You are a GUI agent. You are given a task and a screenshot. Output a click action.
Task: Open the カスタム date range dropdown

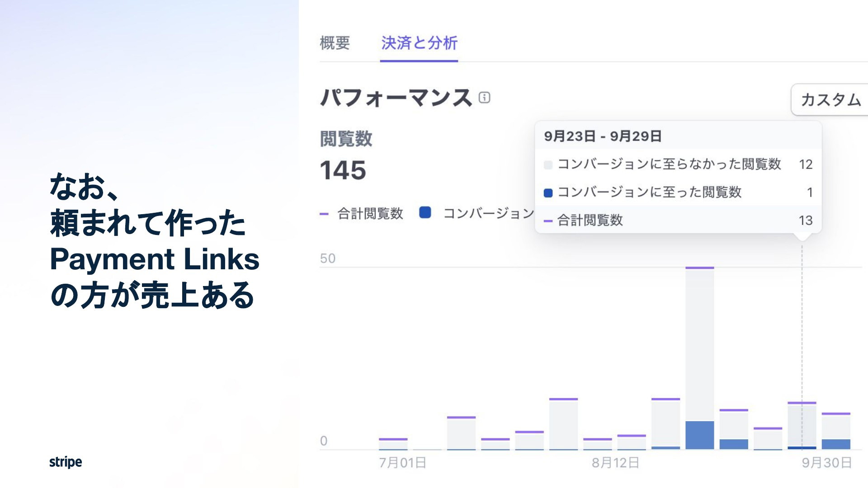(x=830, y=99)
